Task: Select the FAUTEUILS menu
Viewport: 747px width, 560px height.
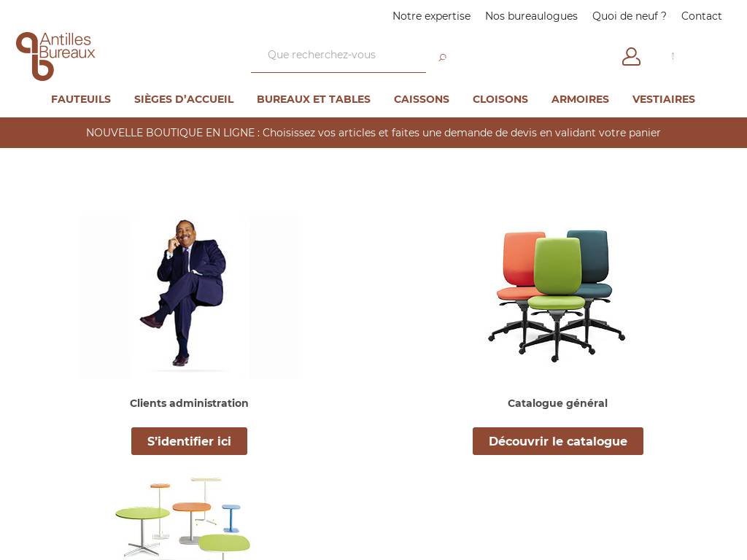Action: (81, 99)
